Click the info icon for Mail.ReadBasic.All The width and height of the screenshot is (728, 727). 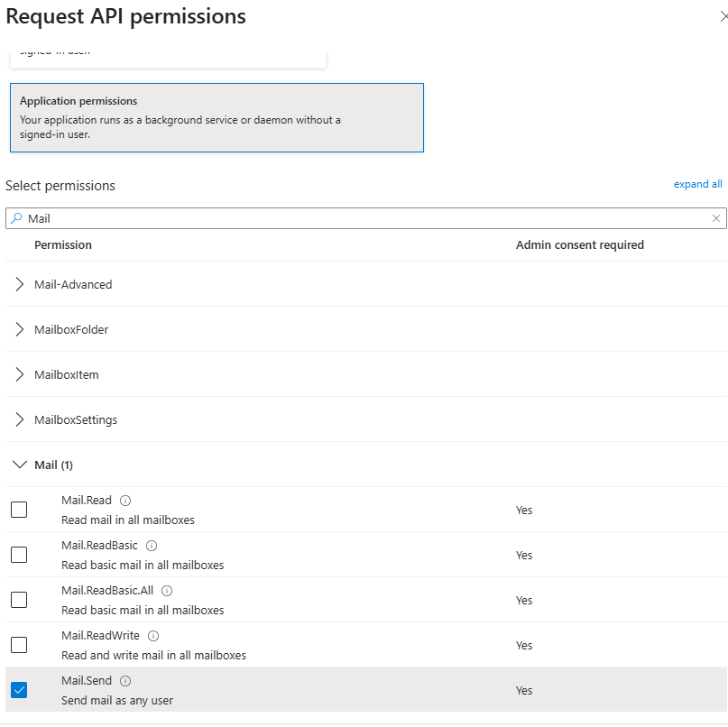pyautogui.click(x=167, y=591)
